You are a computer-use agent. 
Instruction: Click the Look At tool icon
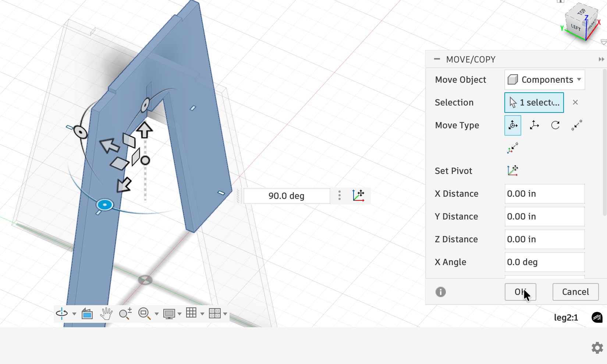point(87,314)
